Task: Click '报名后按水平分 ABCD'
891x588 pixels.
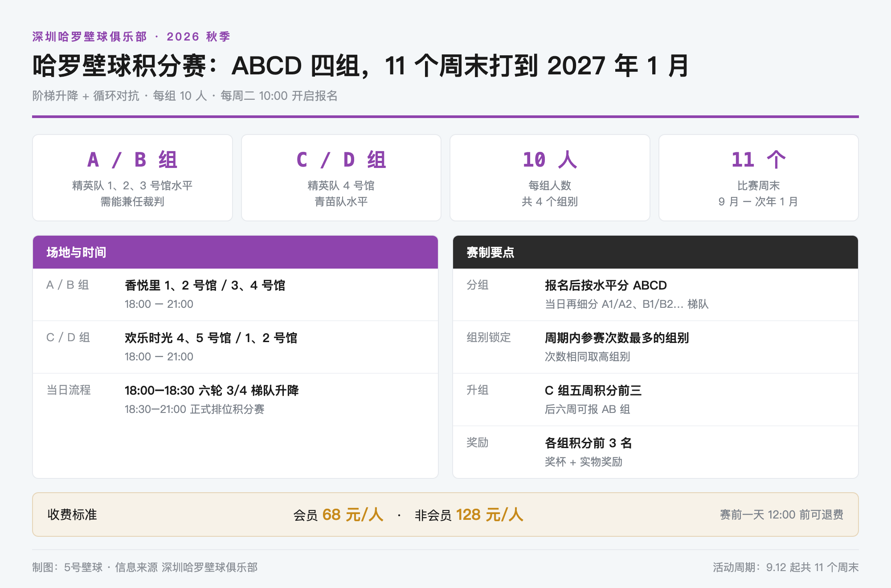Action: (x=606, y=285)
